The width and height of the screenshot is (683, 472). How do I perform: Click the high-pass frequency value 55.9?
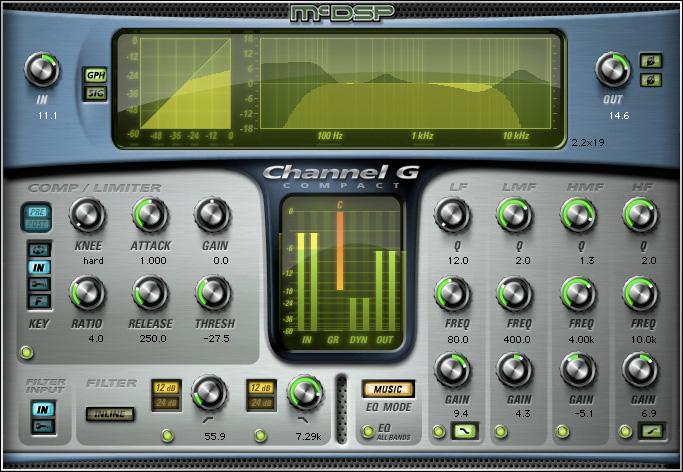215,436
